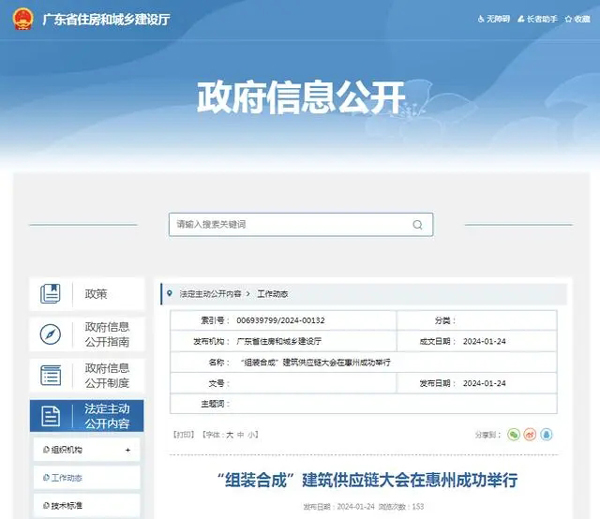Click the 打印 print link
Image resolution: width=600 pixels, height=519 pixels.
(x=184, y=435)
